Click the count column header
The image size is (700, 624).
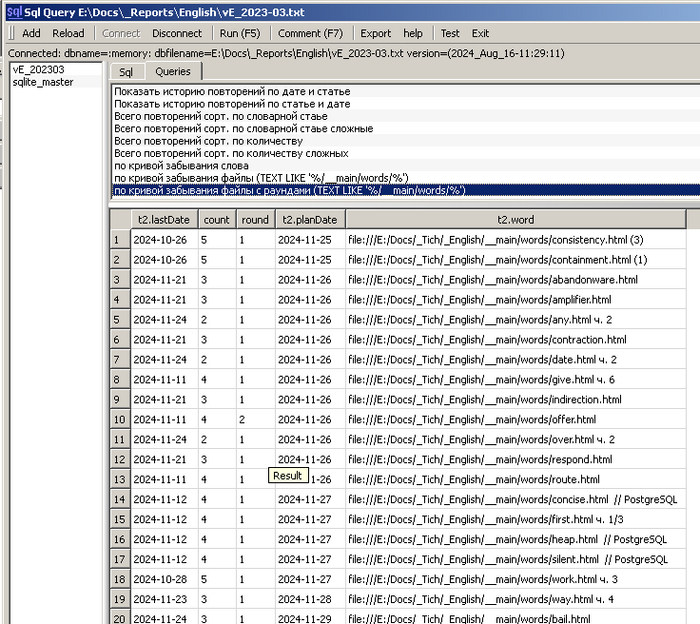click(216, 219)
